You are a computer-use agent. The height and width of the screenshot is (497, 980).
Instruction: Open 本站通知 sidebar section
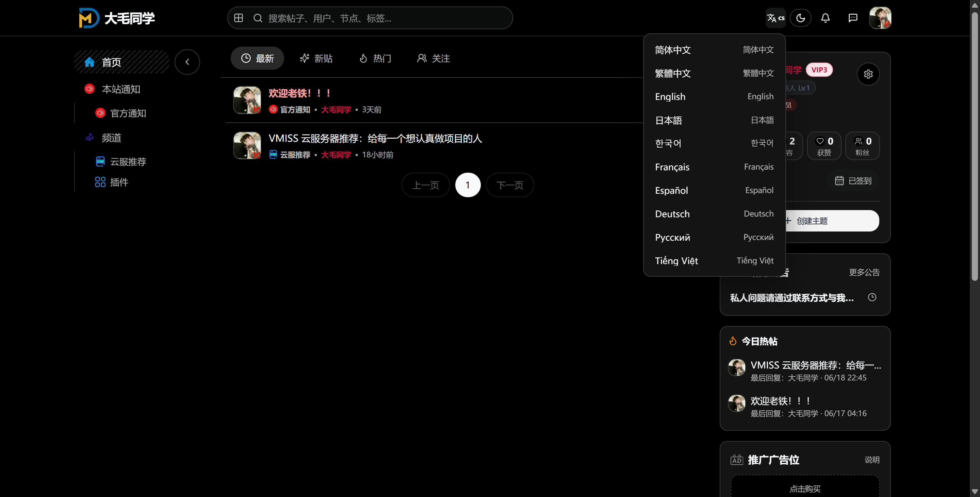pyautogui.click(x=121, y=89)
